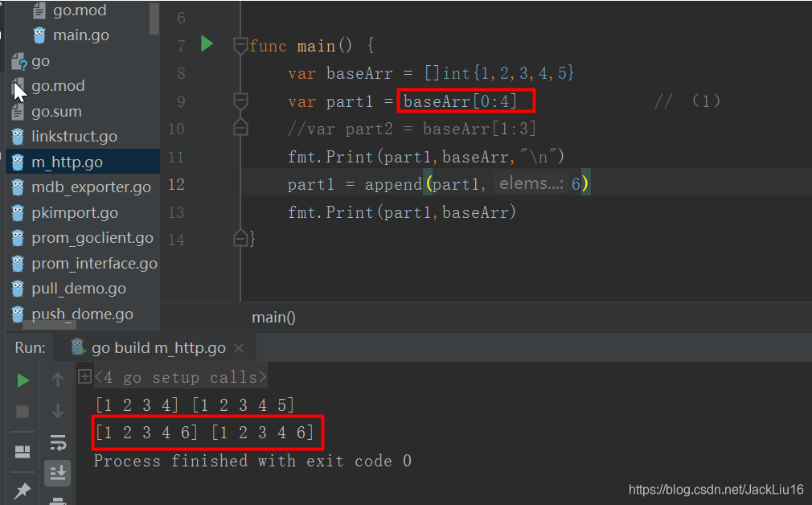
Task: Jump to previous message with the up arrow
Action: coord(56,380)
